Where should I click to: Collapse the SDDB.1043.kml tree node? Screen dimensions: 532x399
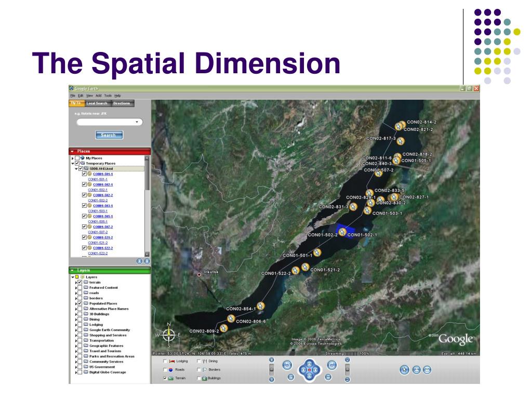tap(76, 169)
